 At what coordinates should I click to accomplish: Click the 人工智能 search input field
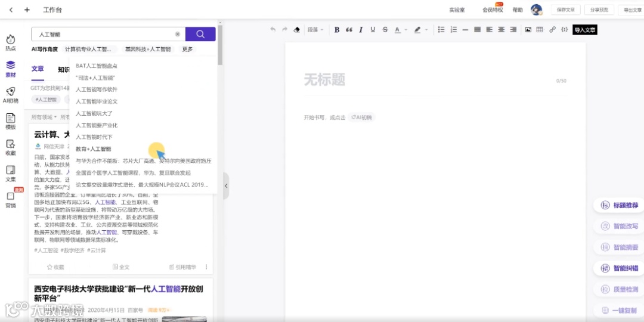109,34
